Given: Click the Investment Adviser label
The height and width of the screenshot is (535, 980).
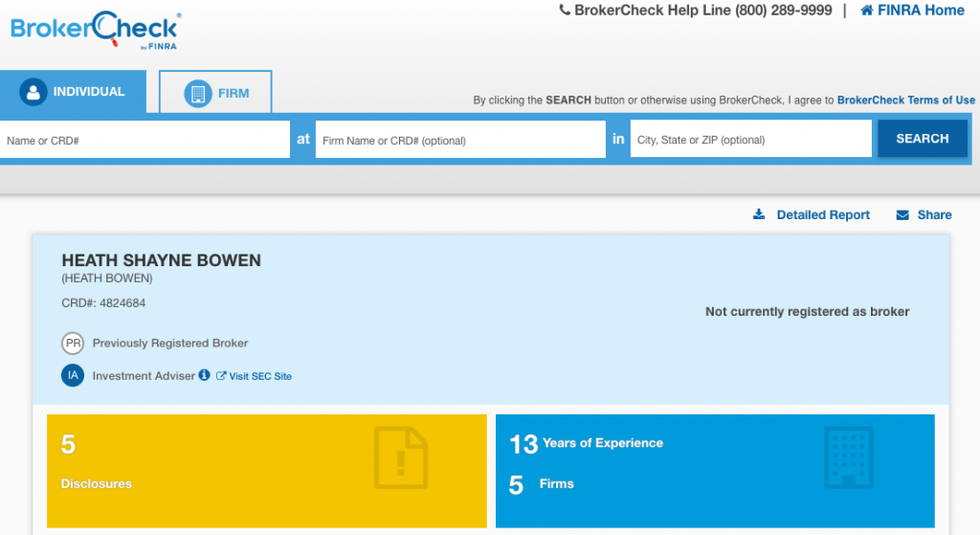Looking at the screenshot, I should coord(144,375).
